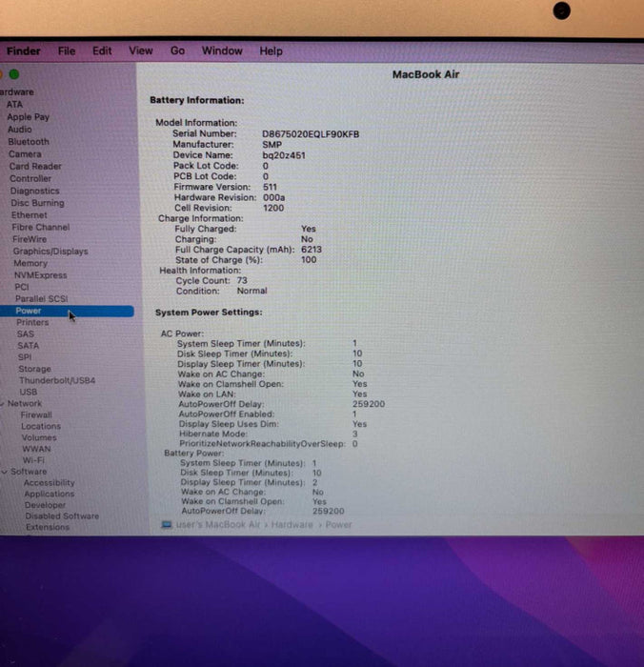644x667 pixels.
Task: Open the Finder menu
Action: 24,51
